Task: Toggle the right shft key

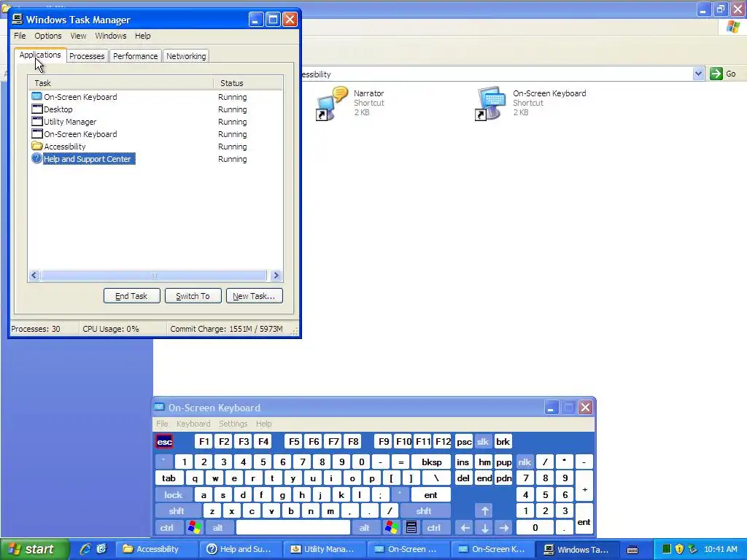Action: [424, 511]
